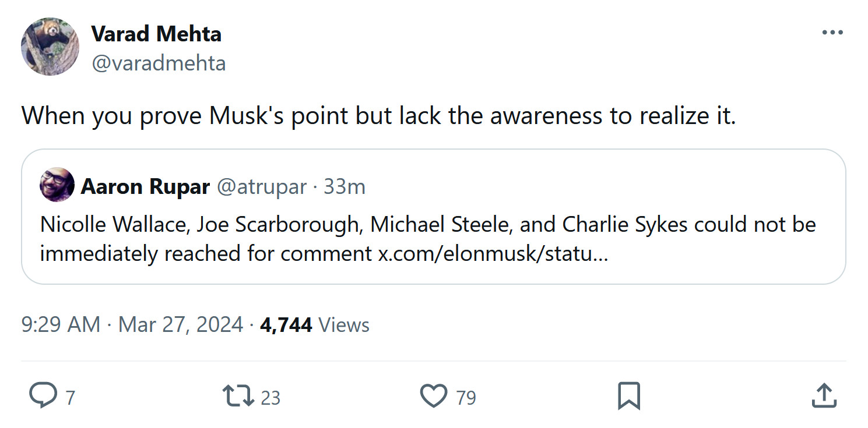Click the @varadmehta handle
868x428 pixels.
click(x=159, y=63)
